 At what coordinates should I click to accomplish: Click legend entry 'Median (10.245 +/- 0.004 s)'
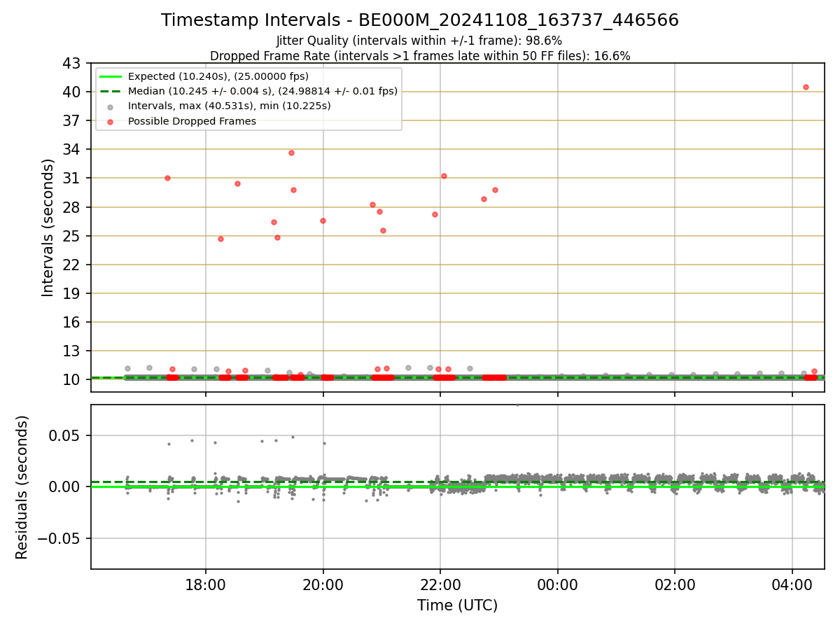click(x=262, y=91)
